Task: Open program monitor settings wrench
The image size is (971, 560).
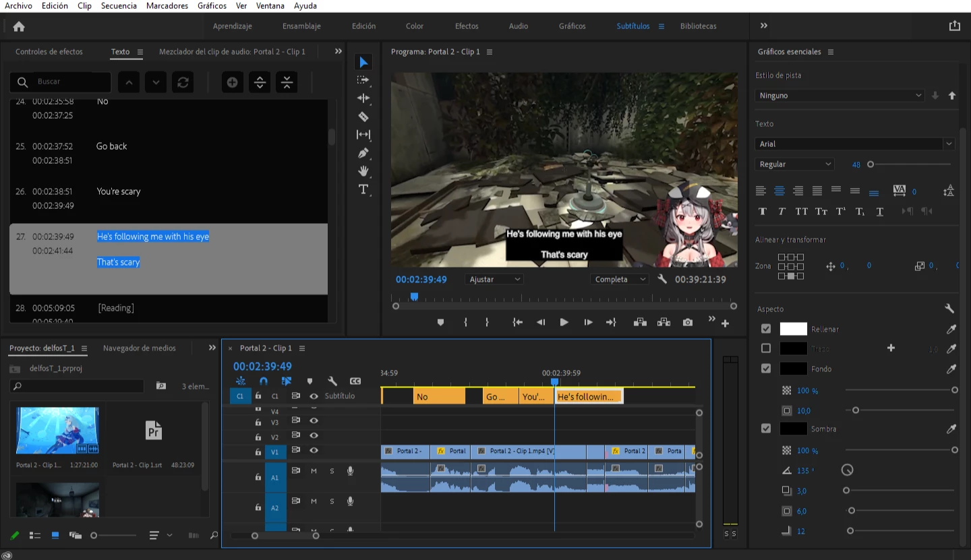Action: coord(662,279)
